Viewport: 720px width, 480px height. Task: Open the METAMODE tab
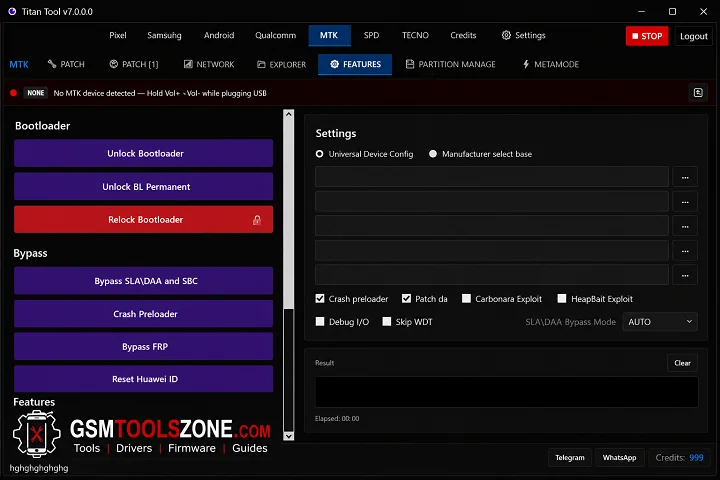pyautogui.click(x=551, y=64)
